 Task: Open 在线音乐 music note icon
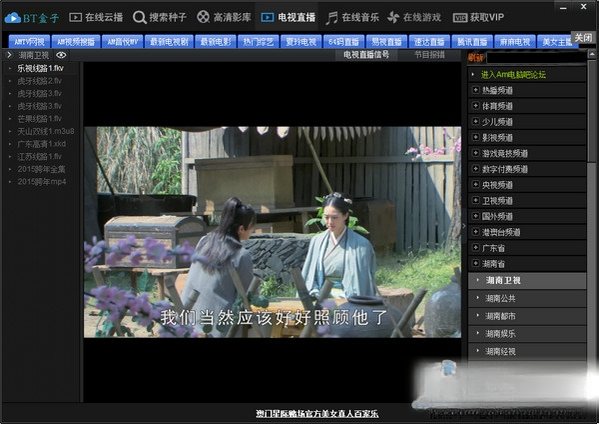[x=332, y=18]
